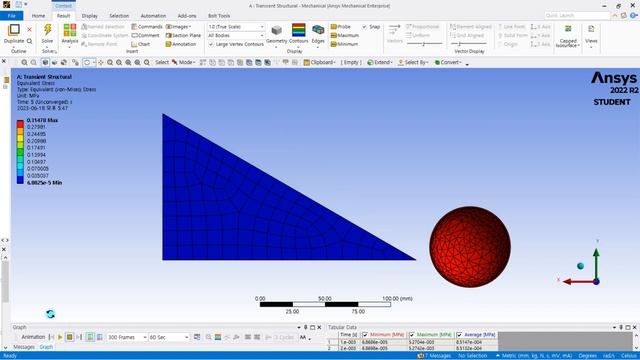Insert a Comment
The image size is (640, 360).
pos(145,36)
